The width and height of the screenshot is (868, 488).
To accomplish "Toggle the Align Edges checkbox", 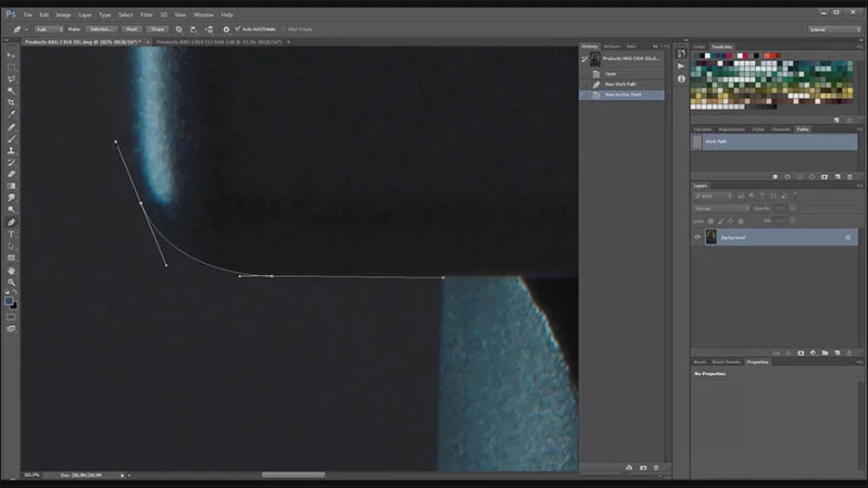I will click(283, 30).
